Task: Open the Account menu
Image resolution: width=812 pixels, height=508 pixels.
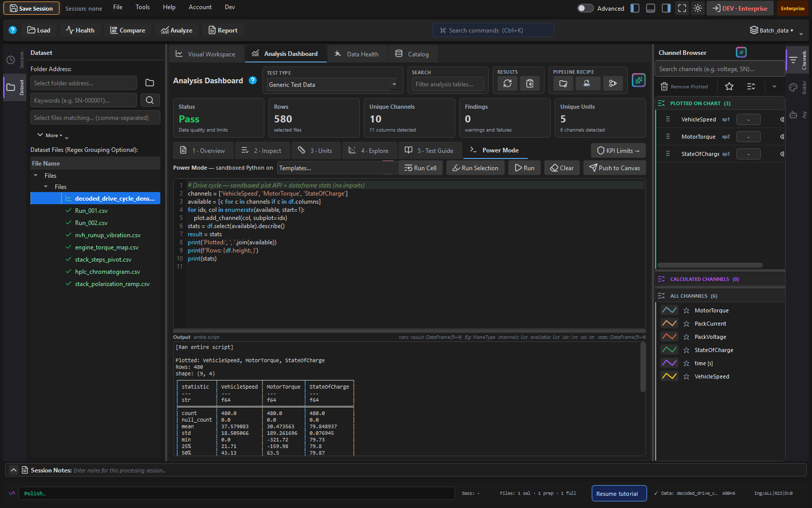Action: click(200, 7)
